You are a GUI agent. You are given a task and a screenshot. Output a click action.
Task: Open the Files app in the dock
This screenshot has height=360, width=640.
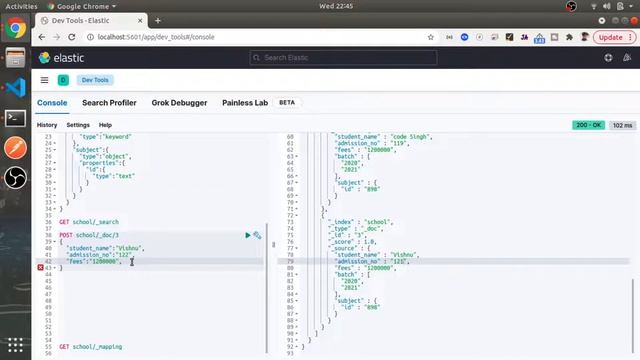tap(16, 58)
